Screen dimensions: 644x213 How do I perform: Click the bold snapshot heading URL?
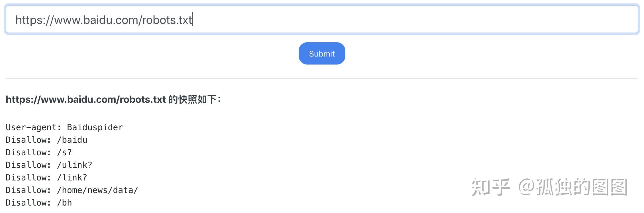tap(85, 99)
